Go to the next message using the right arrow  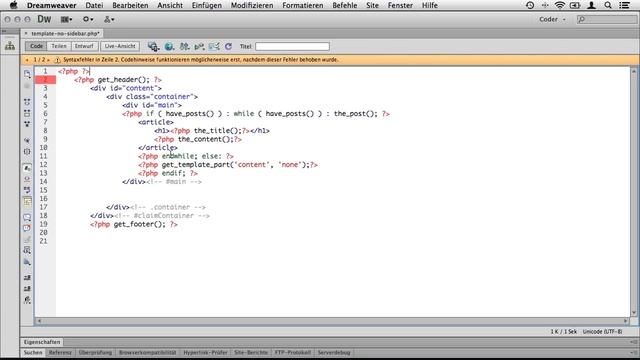[48, 60]
